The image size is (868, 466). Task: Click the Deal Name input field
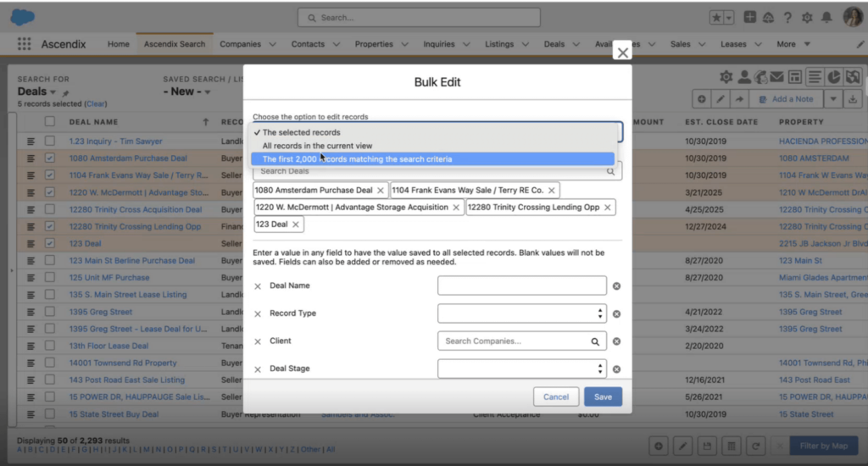click(521, 286)
